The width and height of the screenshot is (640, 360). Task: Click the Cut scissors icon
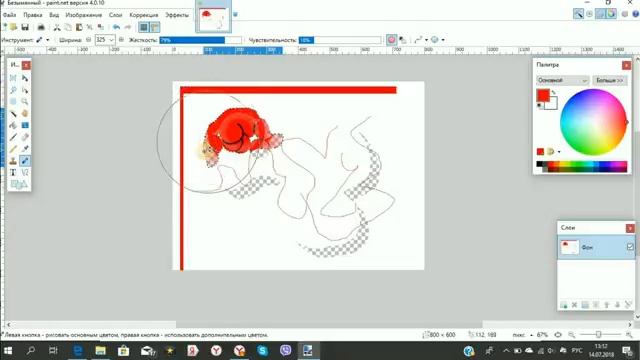coord(57,27)
